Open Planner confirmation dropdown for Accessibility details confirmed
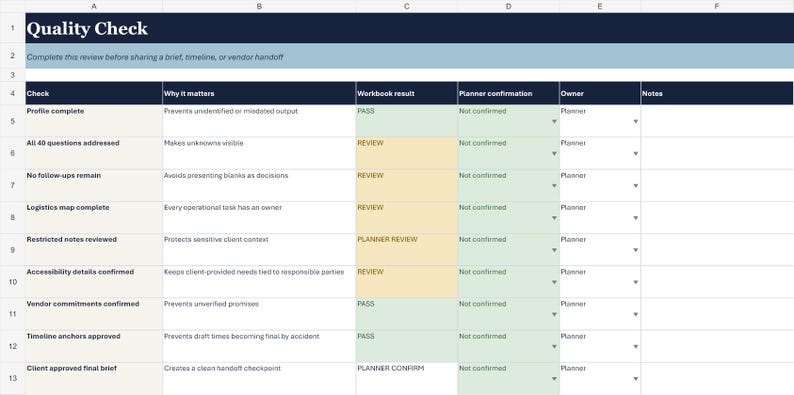The image size is (794, 395). [x=554, y=282]
